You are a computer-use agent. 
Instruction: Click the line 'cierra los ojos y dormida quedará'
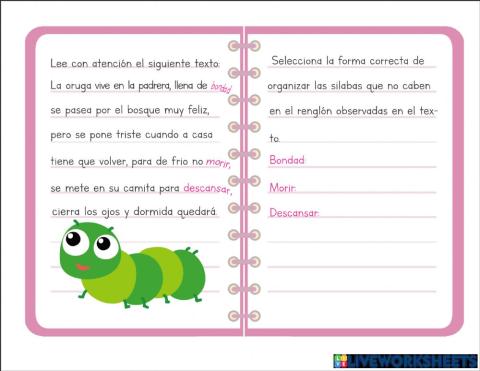[x=134, y=212]
